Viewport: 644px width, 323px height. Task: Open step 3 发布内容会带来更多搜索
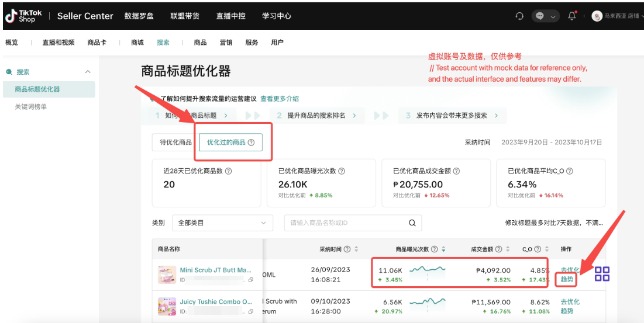(x=452, y=116)
